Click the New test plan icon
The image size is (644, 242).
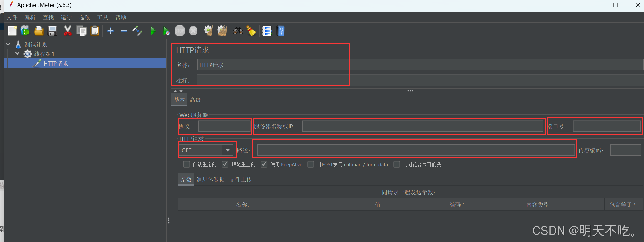point(12,31)
